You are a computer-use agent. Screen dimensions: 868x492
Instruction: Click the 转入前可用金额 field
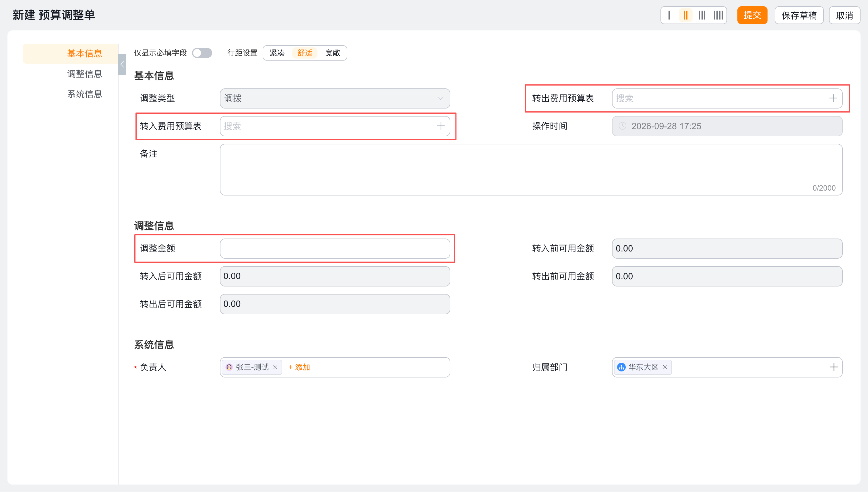727,249
